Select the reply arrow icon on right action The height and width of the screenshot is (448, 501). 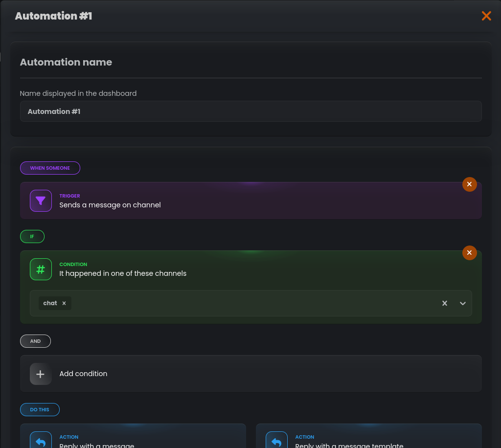[x=276, y=440]
